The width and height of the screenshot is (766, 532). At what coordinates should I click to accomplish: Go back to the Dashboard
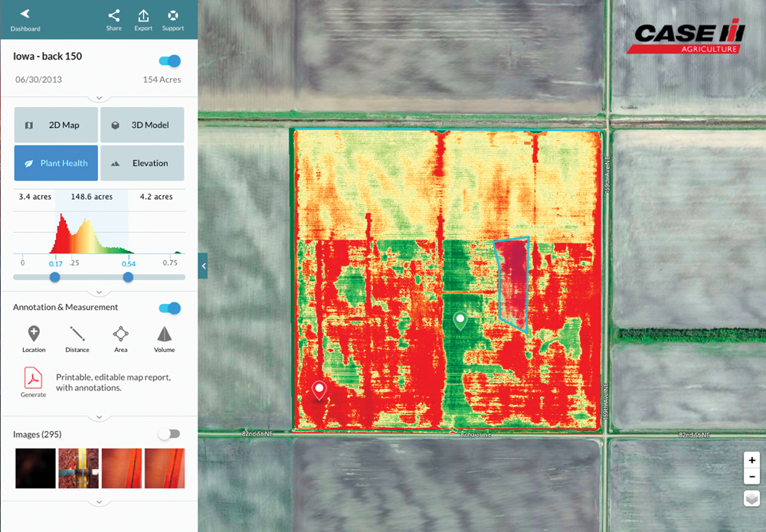point(25,19)
